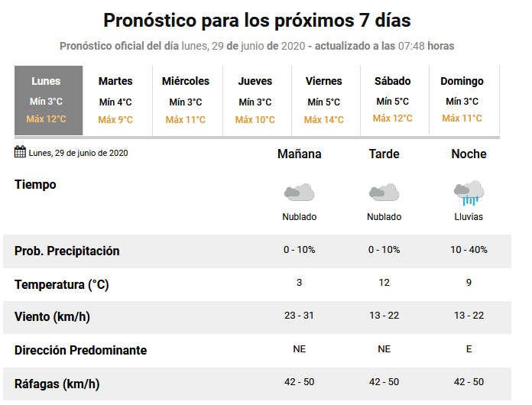Open the Domingo forecast tab
This screenshot has width=532, height=405.
tap(462, 100)
